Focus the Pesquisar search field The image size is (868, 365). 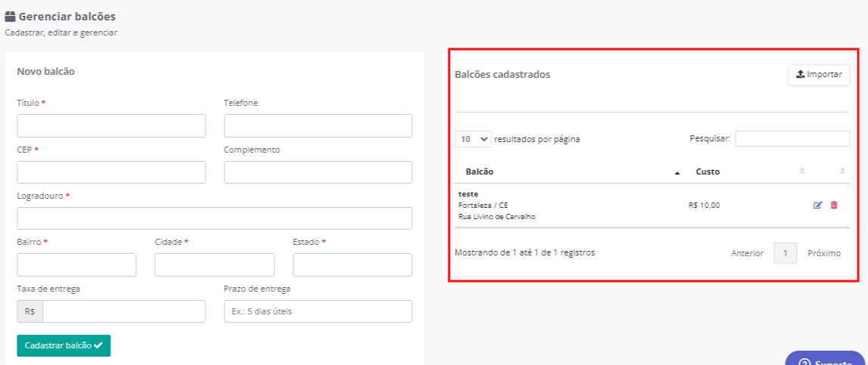792,139
